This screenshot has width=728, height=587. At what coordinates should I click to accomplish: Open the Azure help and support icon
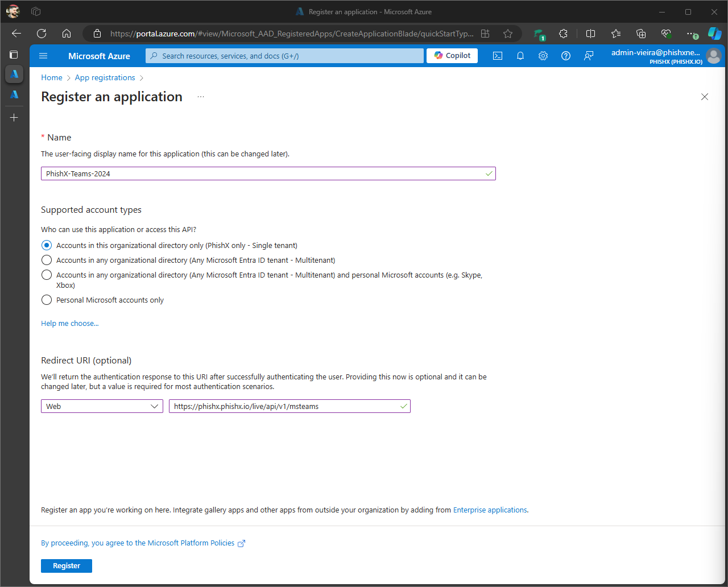566,56
